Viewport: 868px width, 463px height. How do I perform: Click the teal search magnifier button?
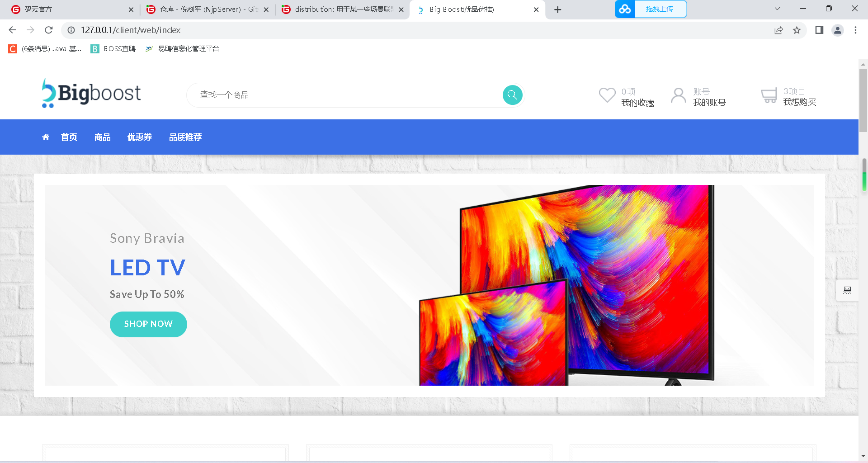pos(512,95)
